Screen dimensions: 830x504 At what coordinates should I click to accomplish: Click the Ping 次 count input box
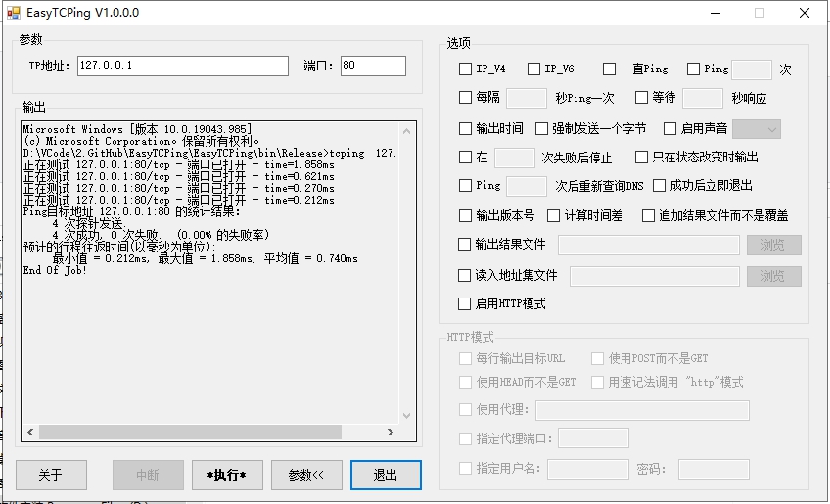(x=752, y=69)
